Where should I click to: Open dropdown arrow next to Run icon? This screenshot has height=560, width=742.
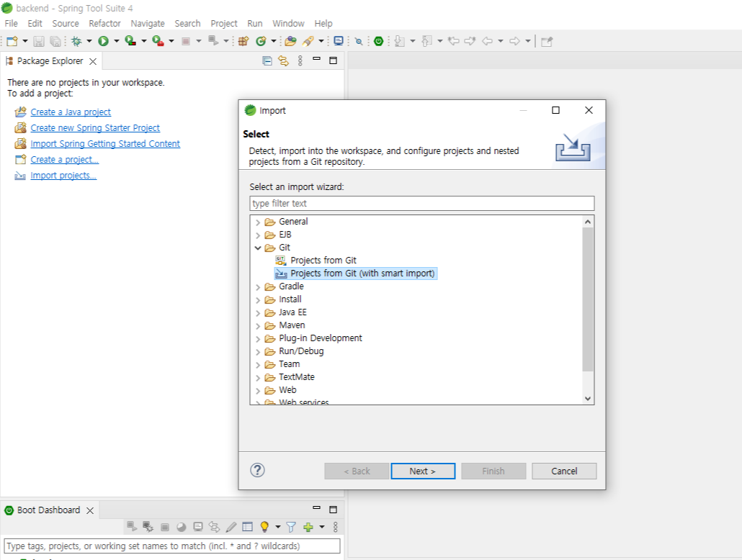[117, 41]
